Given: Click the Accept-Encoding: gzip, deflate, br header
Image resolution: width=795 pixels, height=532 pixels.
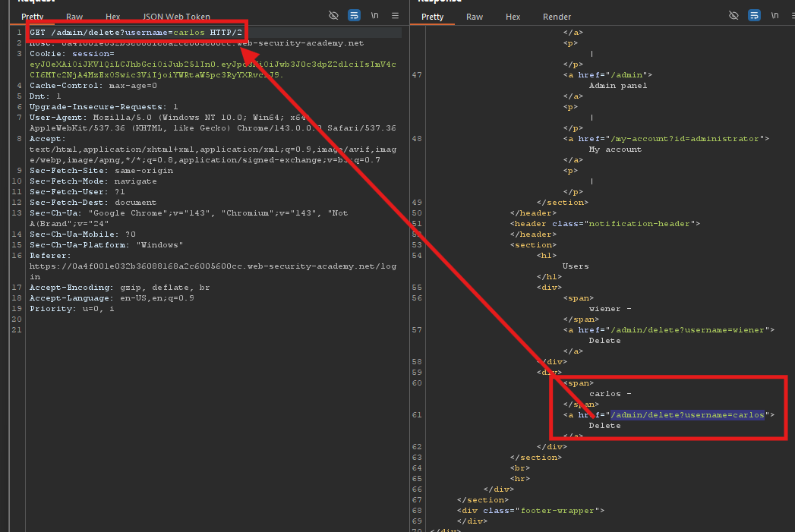Looking at the screenshot, I should coord(120,288).
